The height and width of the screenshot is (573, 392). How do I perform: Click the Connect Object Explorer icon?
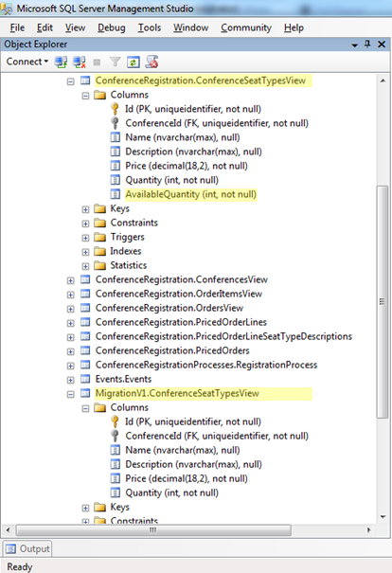click(x=61, y=63)
